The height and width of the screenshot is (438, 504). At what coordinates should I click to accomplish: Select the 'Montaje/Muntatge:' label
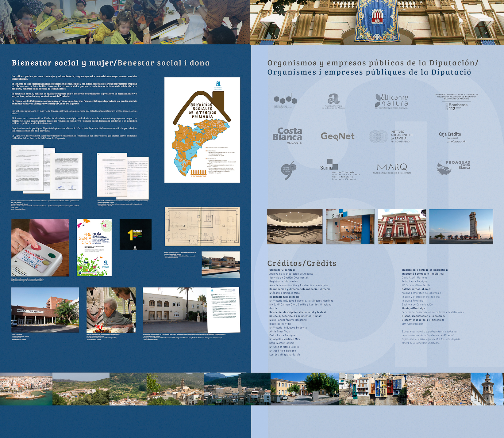point(414,308)
